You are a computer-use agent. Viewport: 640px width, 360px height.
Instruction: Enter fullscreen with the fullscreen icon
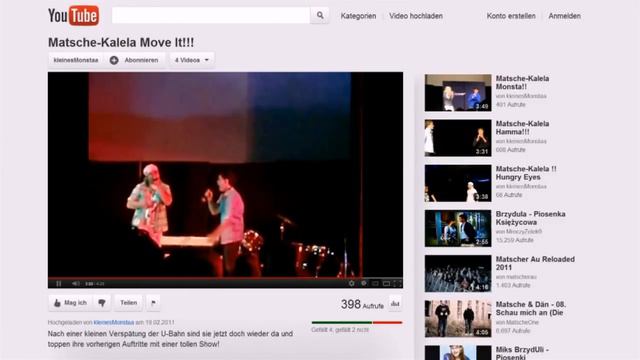398,283
